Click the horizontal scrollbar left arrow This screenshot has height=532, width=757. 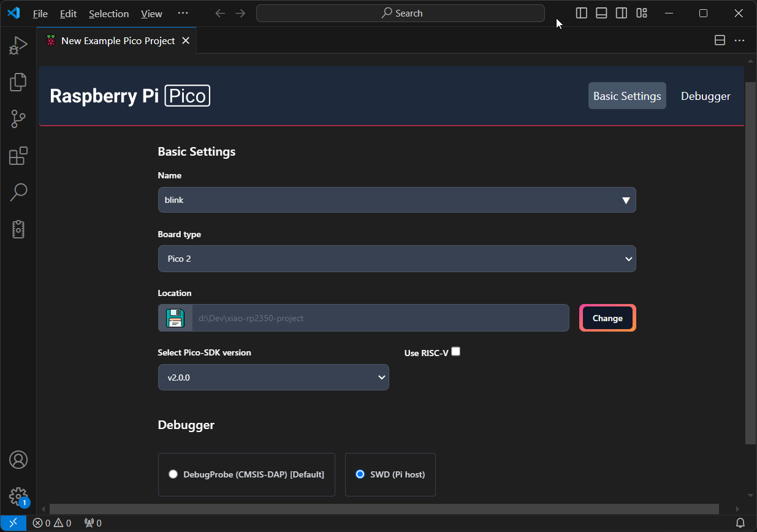[43, 509]
